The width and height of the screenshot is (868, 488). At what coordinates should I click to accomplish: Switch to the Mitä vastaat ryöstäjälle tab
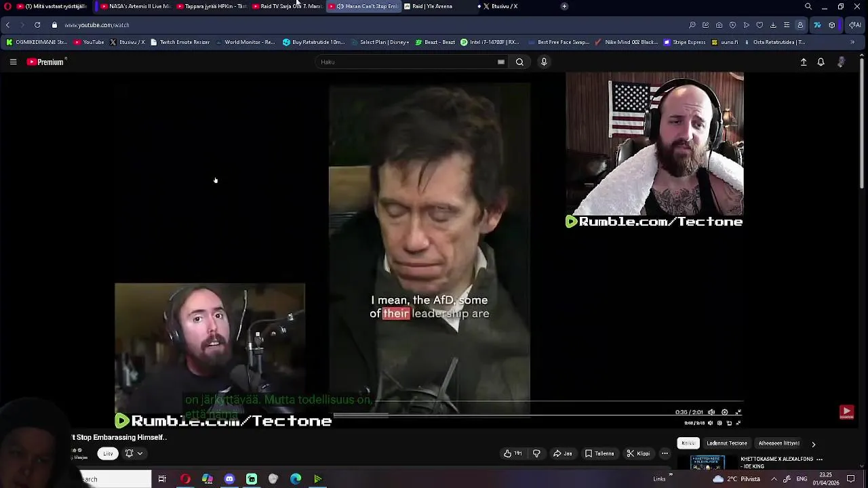coord(54,6)
